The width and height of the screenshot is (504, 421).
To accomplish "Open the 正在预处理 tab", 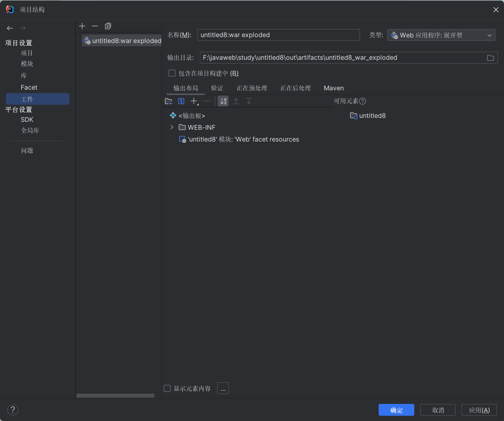I will [x=252, y=88].
